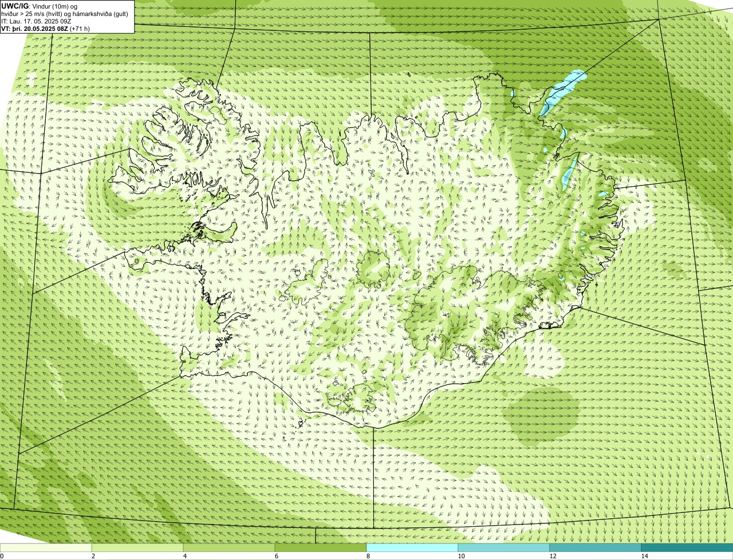
Task: Click the 0–2 m/s palest legend swatch
Action: 46,547
